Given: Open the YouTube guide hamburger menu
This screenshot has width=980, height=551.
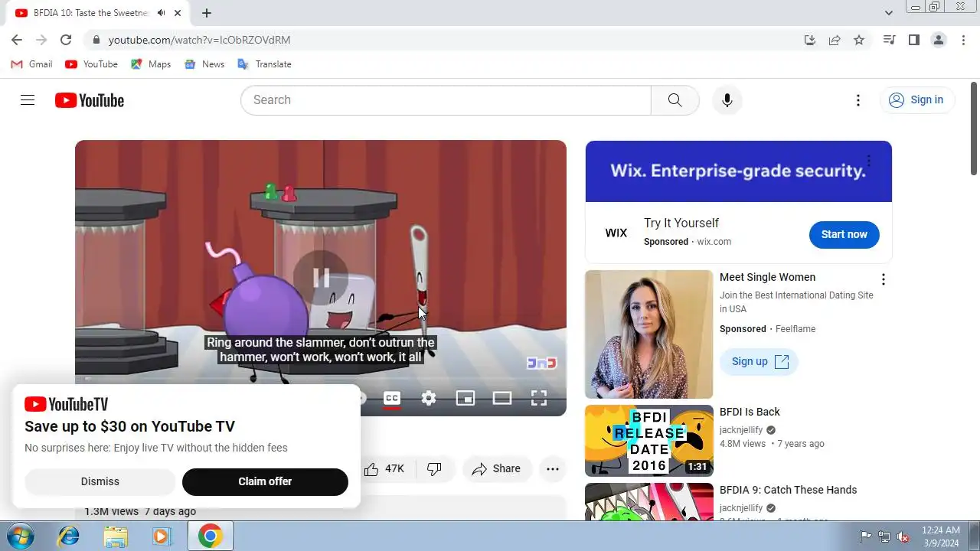Looking at the screenshot, I should coord(28,100).
